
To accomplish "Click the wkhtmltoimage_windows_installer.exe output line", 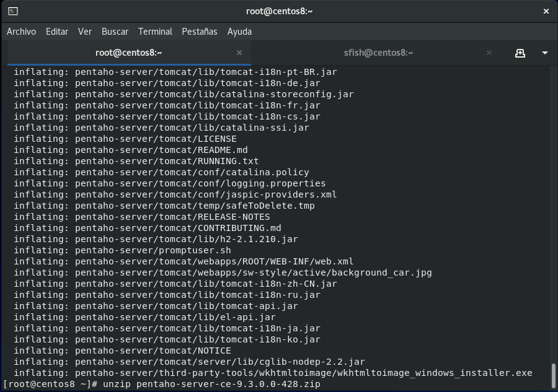I will (x=273, y=373).
